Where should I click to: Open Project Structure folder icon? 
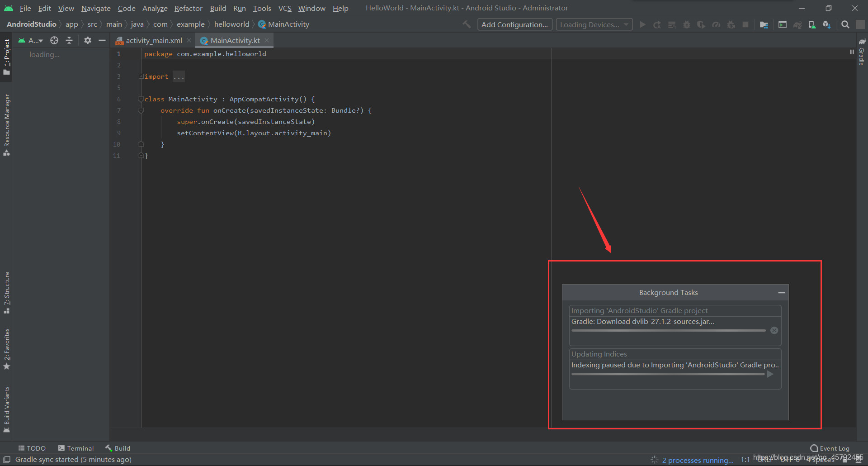764,24
